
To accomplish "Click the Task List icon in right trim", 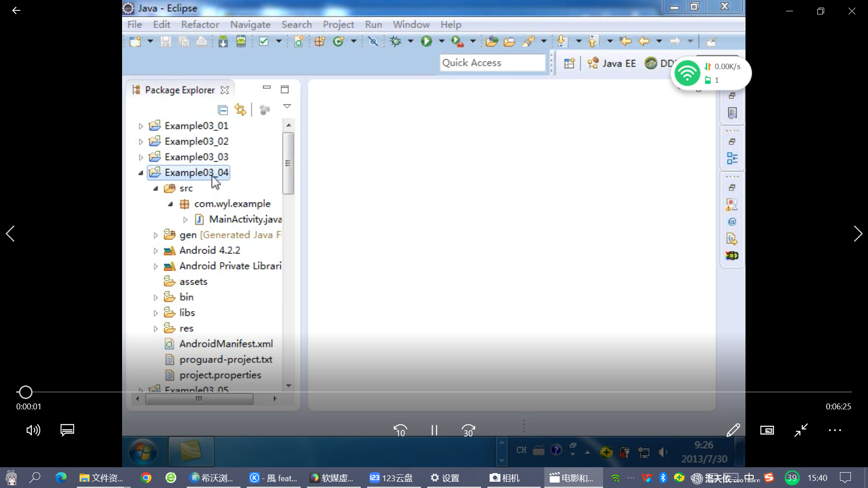I will [732, 113].
